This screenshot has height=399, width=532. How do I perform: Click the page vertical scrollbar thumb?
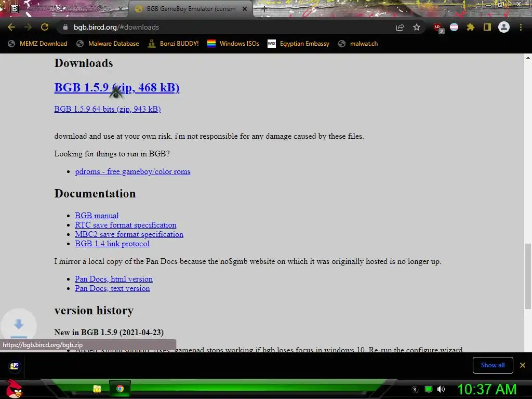click(x=528, y=276)
